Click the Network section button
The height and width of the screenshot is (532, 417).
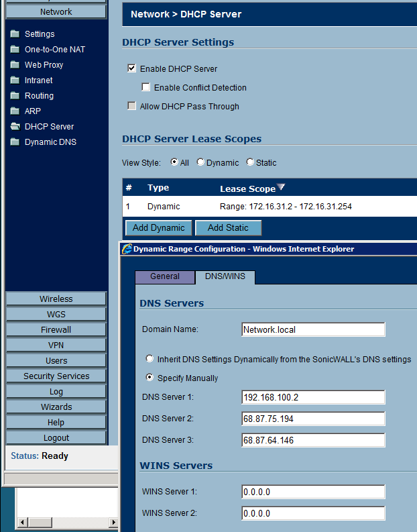(56, 12)
